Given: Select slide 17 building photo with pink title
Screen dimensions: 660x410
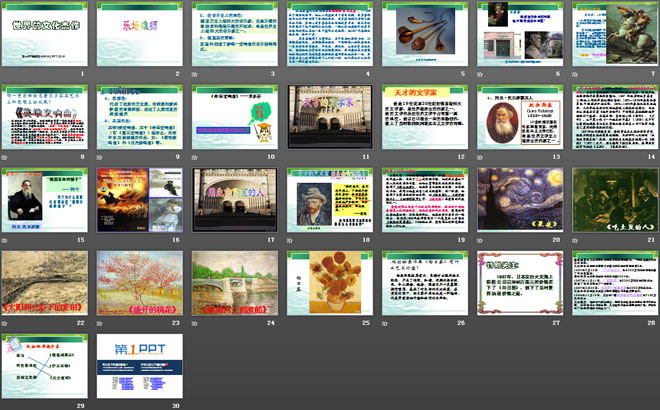Looking at the screenshot, I should click(235, 200).
